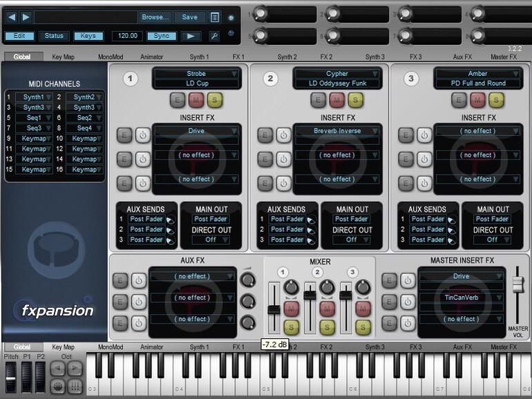Mute Synth 2 Cypher in slot header

[x=337, y=100]
